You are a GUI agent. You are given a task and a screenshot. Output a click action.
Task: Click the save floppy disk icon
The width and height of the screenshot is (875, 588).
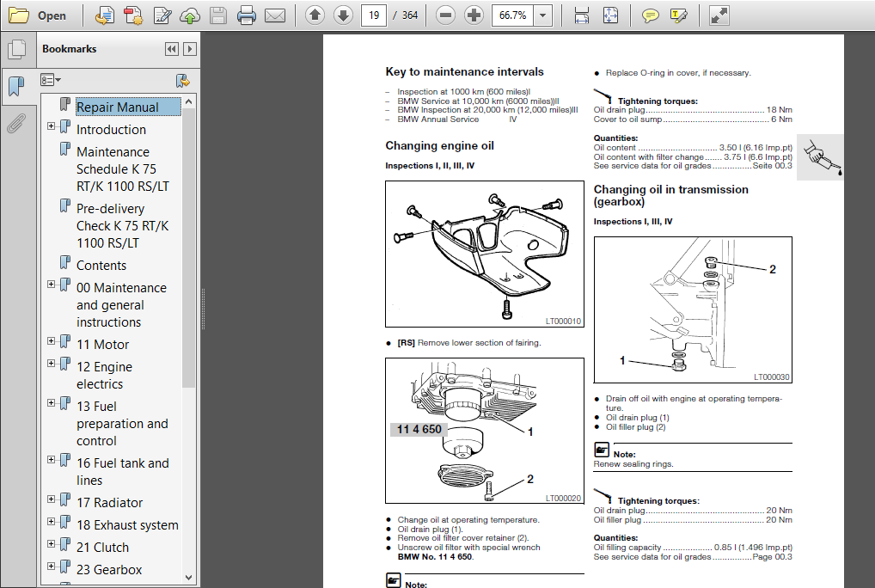click(x=218, y=15)
